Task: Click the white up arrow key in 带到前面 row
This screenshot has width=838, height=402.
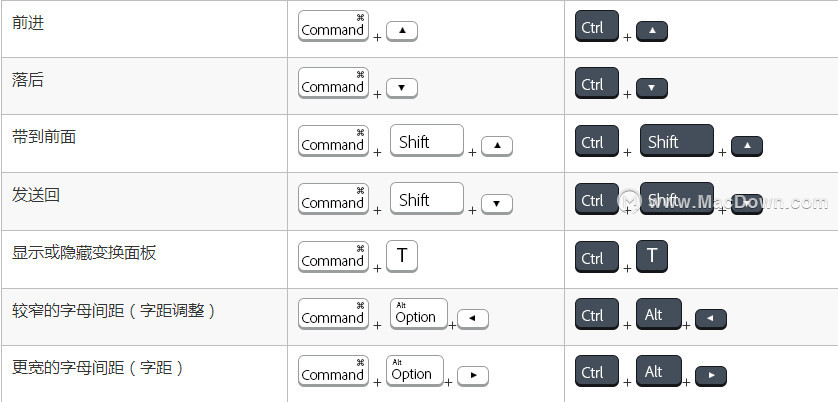Action: click(496, 146)
